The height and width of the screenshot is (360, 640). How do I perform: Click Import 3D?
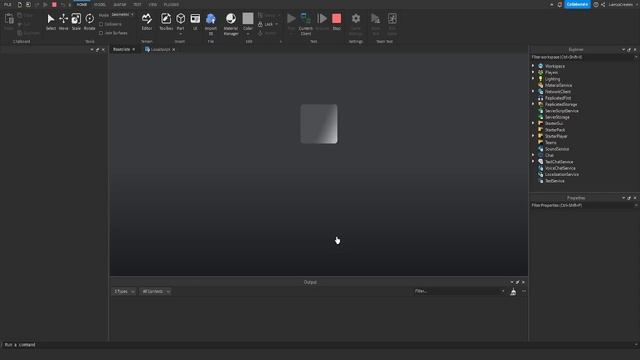coord(211,24)
